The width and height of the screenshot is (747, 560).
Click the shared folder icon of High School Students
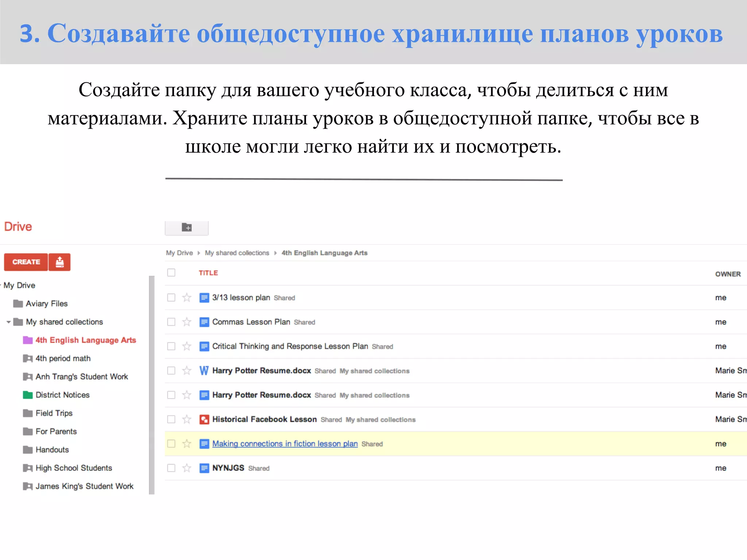[28, 468]
